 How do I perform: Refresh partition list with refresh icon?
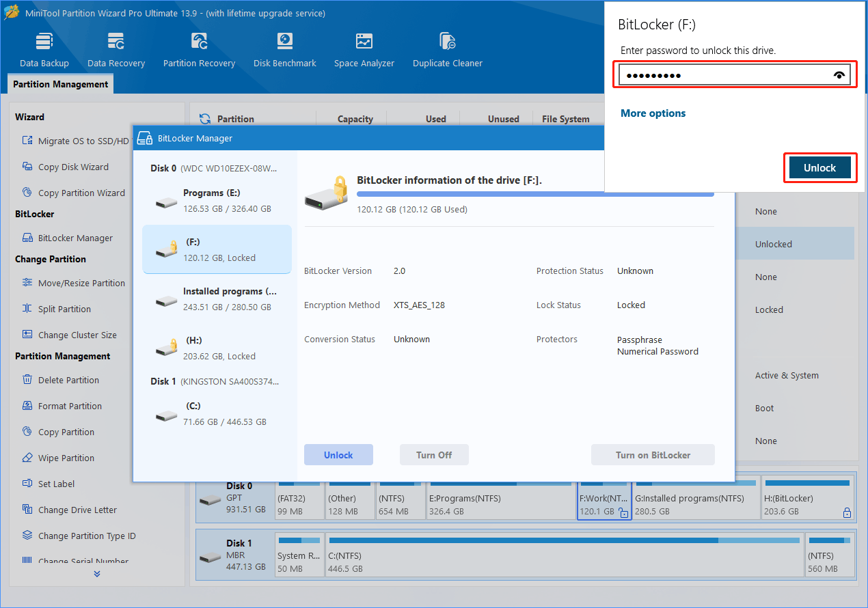[204, 119]
